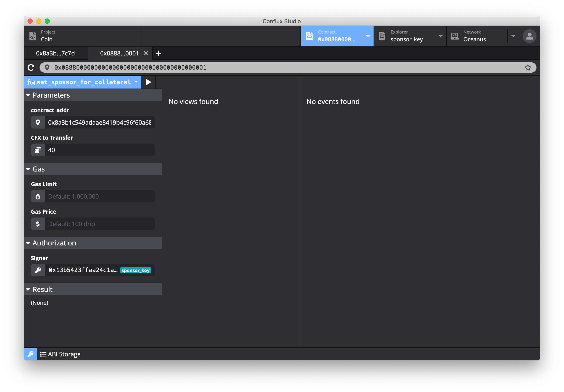Expand the Contract selector dropdown arrow
564x392 pixels.
(368, 36)
